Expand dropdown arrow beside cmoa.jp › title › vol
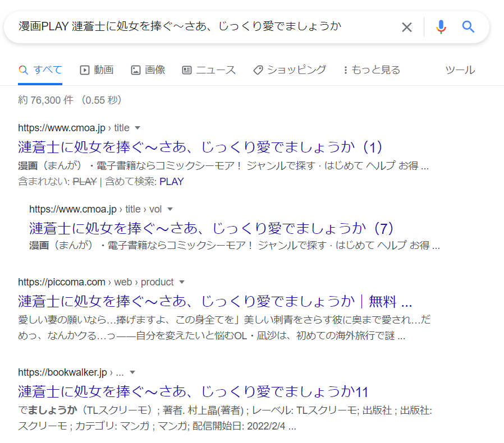 coord(170,209)
